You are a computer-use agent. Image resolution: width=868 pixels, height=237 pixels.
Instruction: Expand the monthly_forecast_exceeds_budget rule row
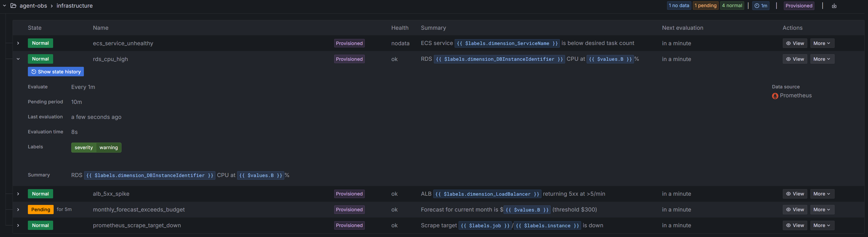click(18, 210)
